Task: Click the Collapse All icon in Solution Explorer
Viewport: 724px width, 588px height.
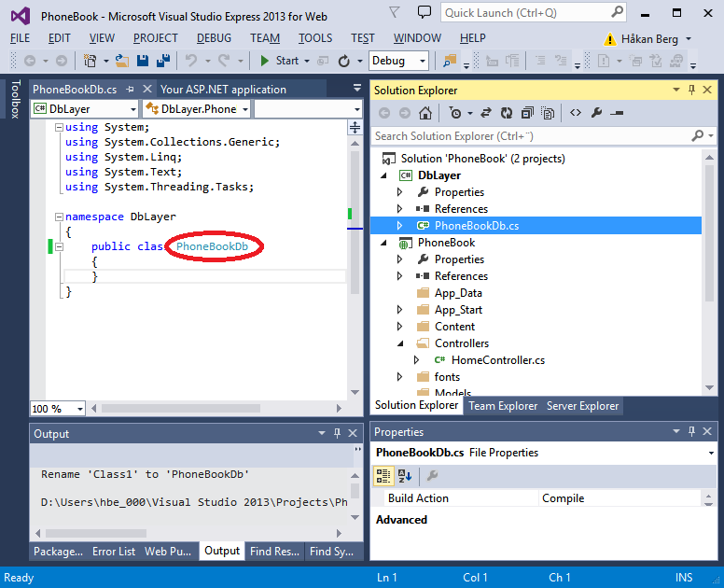Action: coord(527,113)
